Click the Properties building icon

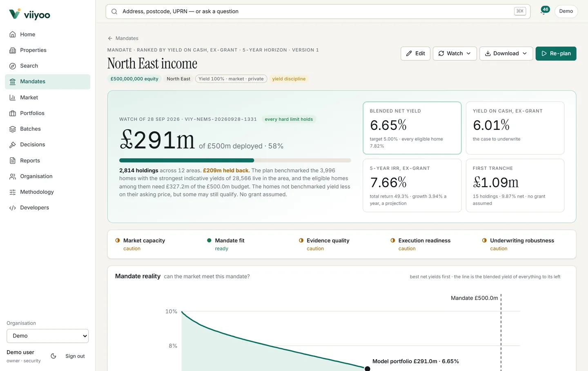(13, 50)
